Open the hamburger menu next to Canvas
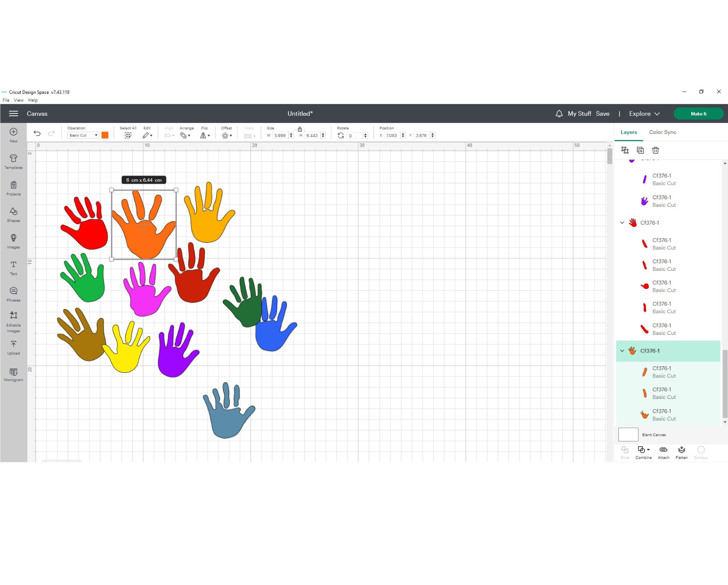 [13, 114]
